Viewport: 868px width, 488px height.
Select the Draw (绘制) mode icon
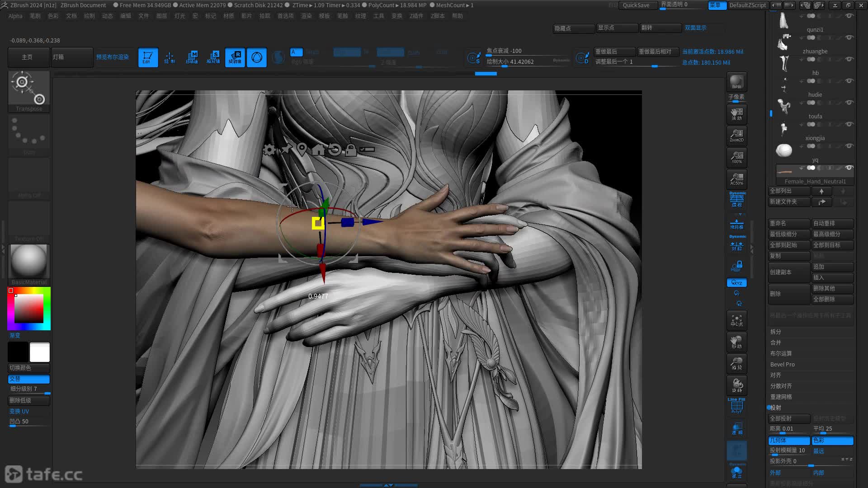pyautogui.click(x=170, y=57)
